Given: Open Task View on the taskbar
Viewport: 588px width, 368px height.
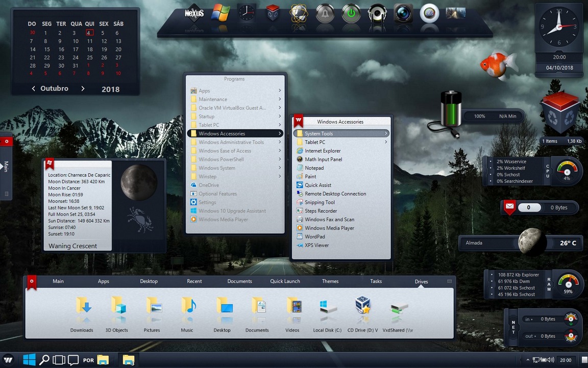Looking at the screenshot, I should pos(59,360).
